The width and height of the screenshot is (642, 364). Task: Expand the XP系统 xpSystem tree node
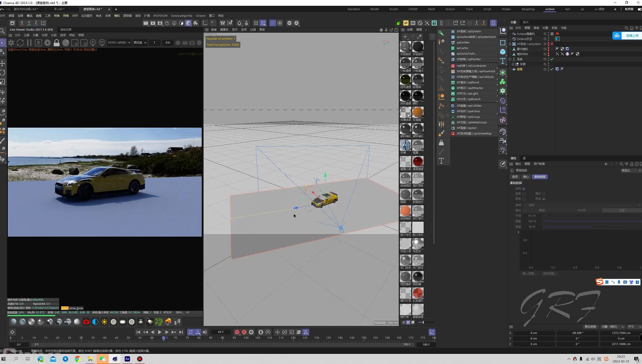click(510, 44)
